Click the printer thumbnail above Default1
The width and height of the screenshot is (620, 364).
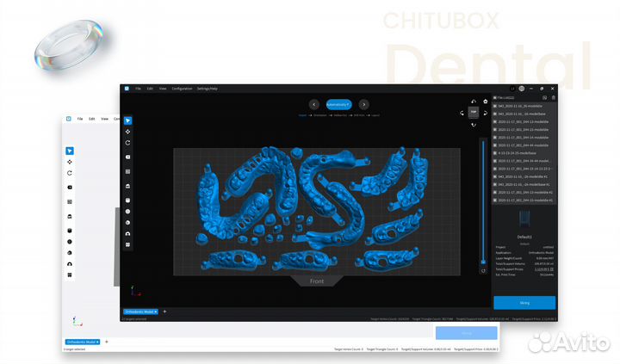pos(524,219)
